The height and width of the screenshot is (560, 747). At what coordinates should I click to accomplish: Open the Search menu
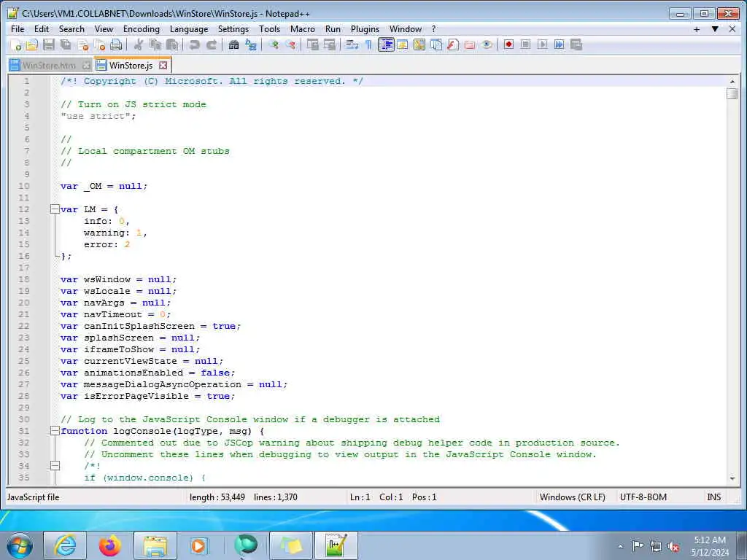[x=71, y=29]
